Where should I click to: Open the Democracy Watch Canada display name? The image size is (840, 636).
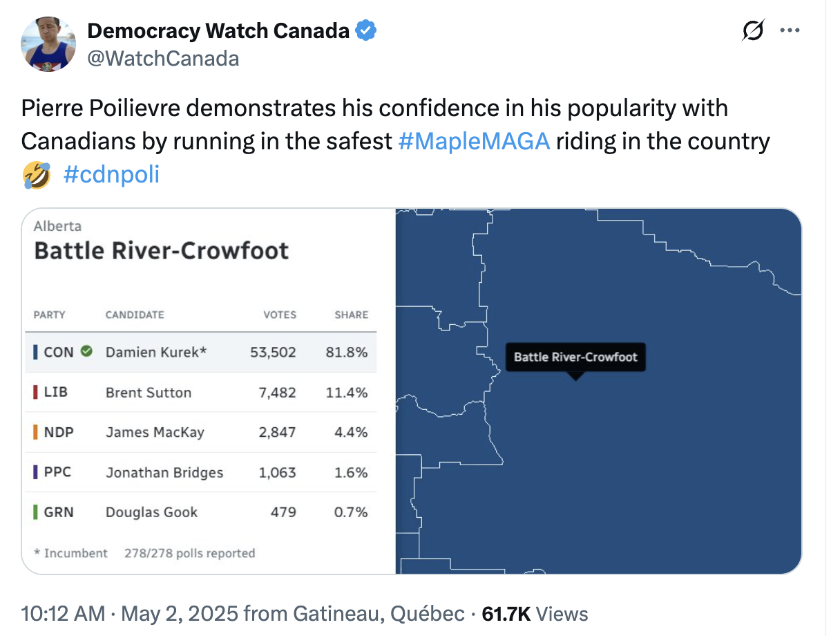(218, 30)
